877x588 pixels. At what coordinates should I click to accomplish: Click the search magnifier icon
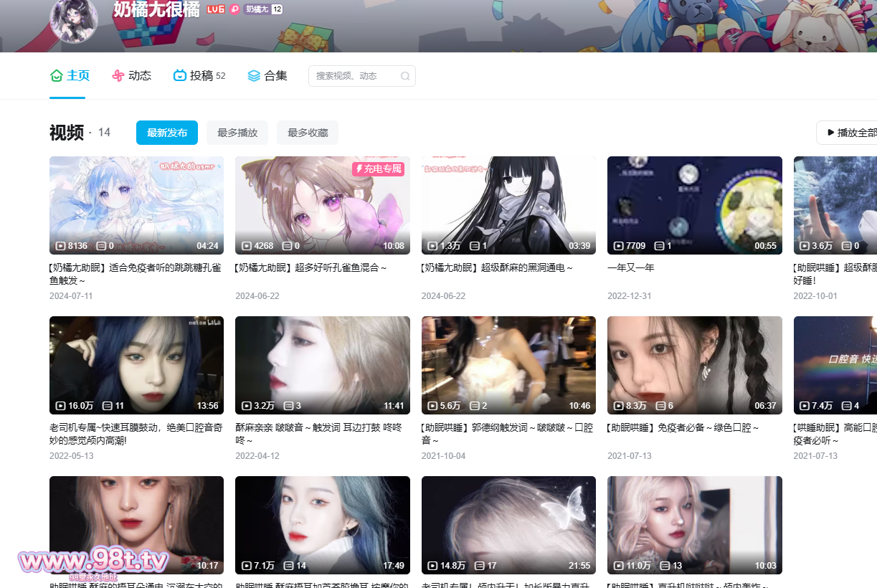[405, 76]
